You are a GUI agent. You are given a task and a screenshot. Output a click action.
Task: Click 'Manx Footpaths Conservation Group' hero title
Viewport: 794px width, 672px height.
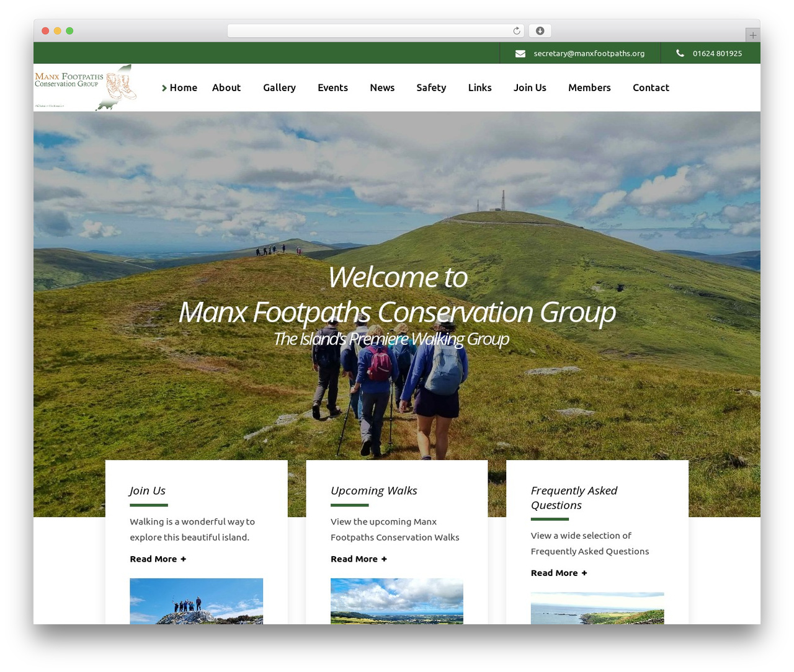397,312
